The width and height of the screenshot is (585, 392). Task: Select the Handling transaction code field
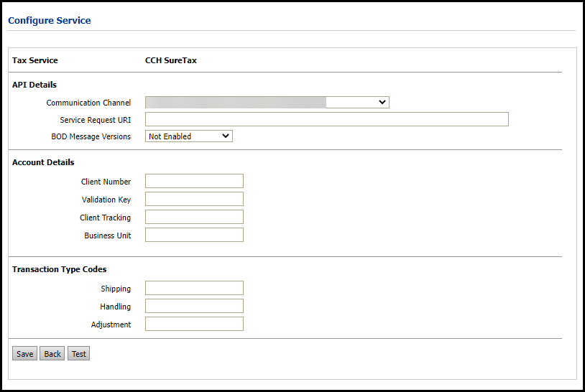point(194,306)
